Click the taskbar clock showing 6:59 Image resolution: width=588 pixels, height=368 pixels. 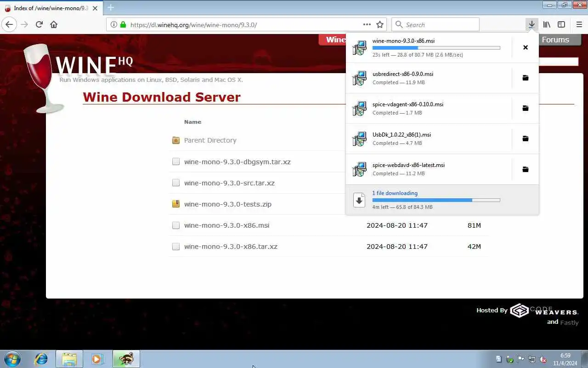click(565, 359)
